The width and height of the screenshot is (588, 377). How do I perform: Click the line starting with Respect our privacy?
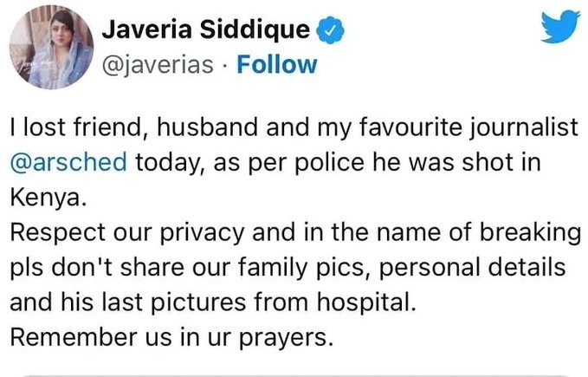(295, 232)
